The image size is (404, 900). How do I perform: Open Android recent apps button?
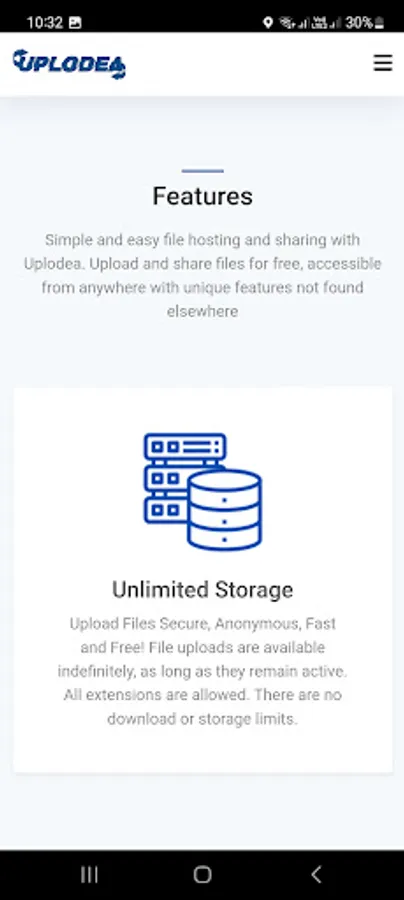click(x=90, y=874)
